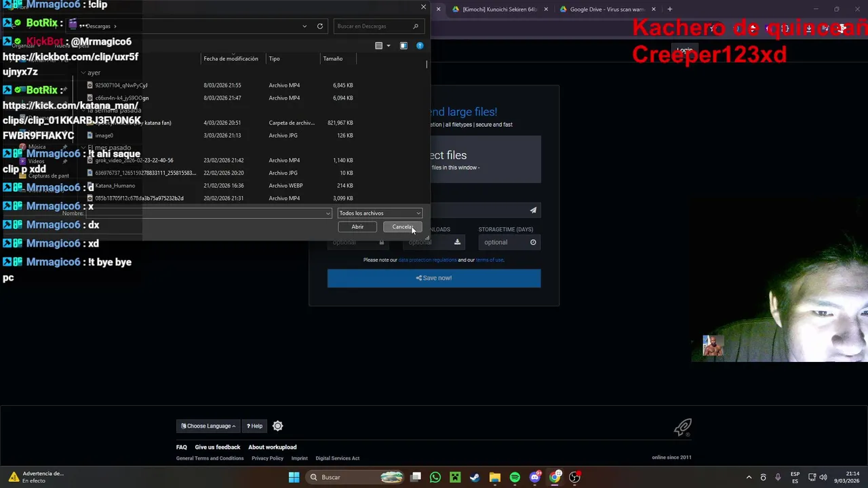Open the Todos los archivos filter dropdown
The image size is (868, 488).
tap(380, 213)
